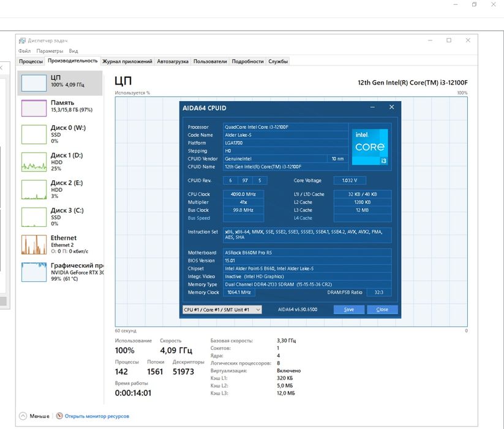Viewport: 504px width, 429px height.
Task: Open Диск 0 (W:) performance entry
Action: point(60,134)
